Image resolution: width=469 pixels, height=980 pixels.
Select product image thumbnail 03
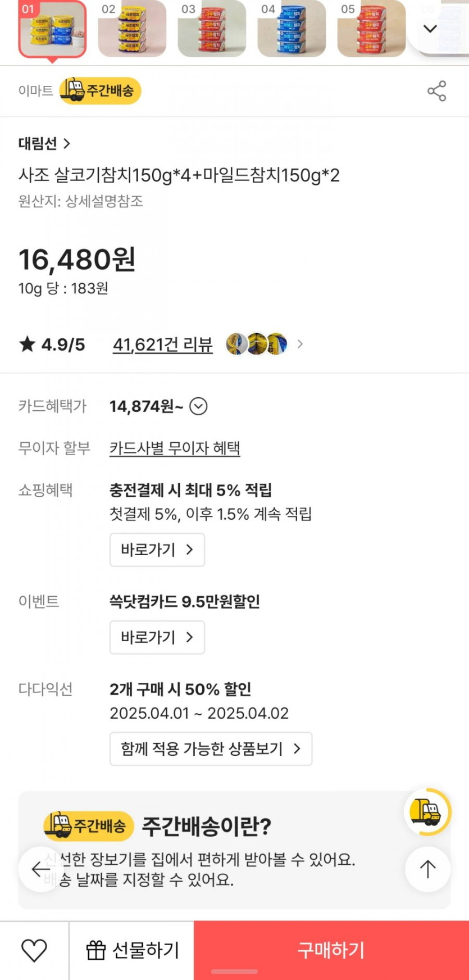(x=212, y=29)
